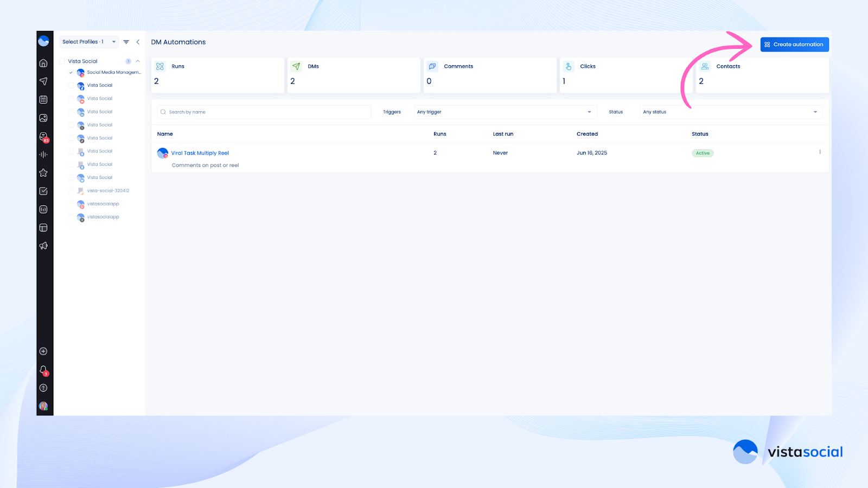Click the Comments on post or reel text

pos(205,165)
